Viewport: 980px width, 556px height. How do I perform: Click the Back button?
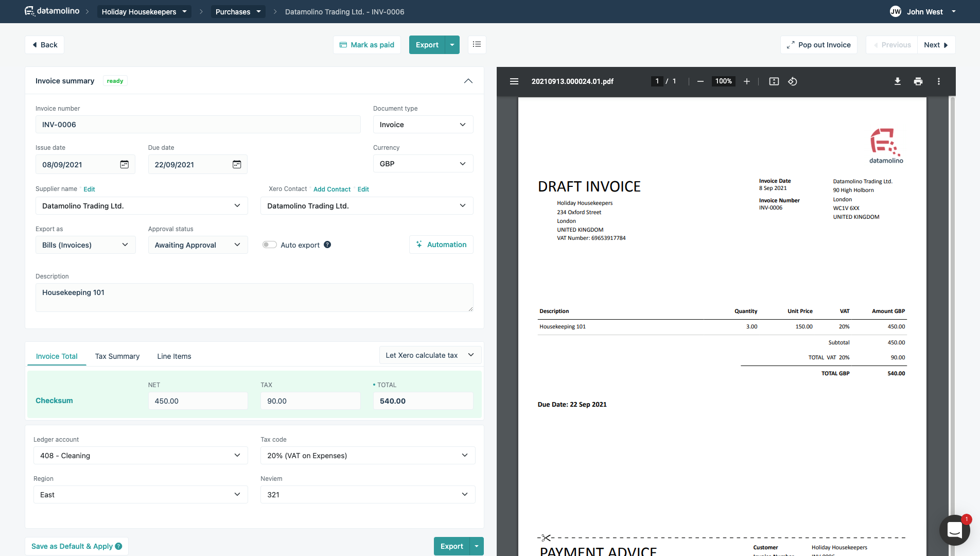[45, 45]
